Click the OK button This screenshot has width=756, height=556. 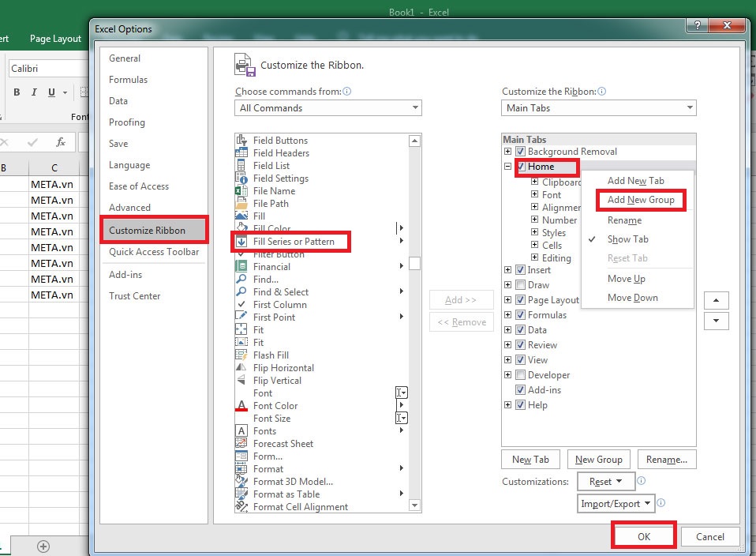642,536
